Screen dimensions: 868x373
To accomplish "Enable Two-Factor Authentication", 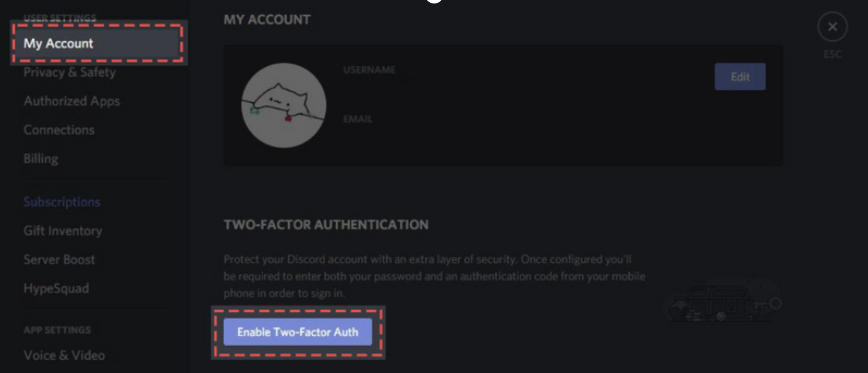I will (x=298, y=332).
